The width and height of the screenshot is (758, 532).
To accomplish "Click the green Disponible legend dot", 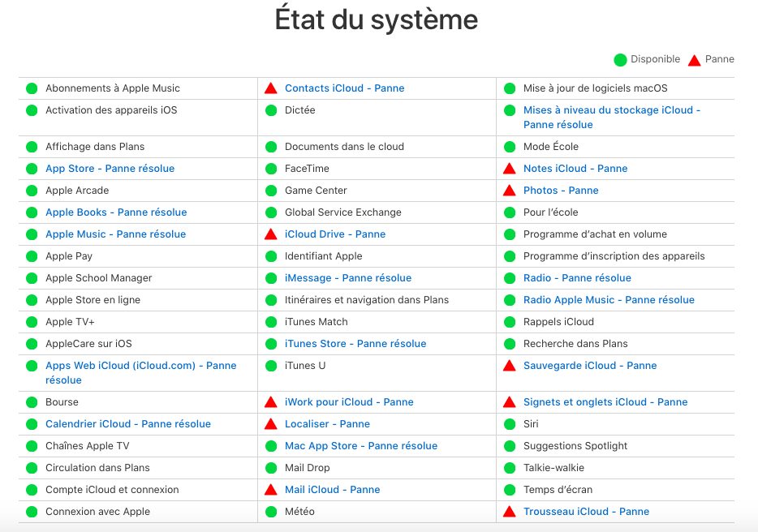I will point(620,59).
